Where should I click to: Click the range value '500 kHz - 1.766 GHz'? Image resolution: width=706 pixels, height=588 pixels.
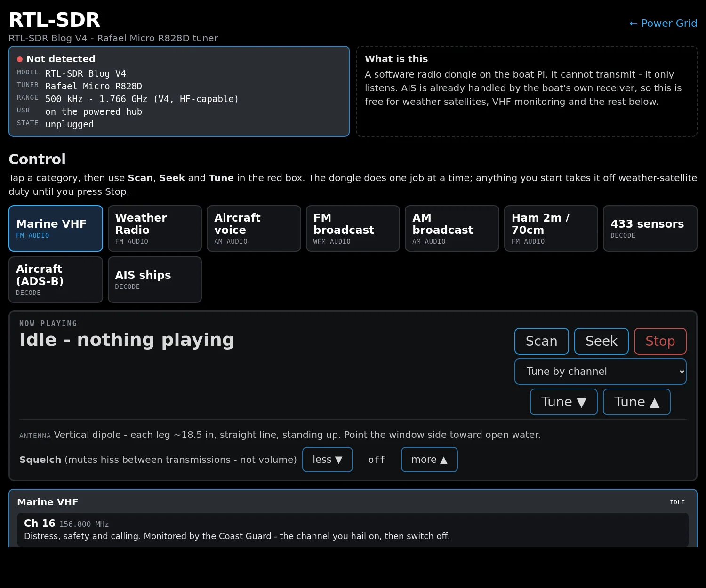142,99
